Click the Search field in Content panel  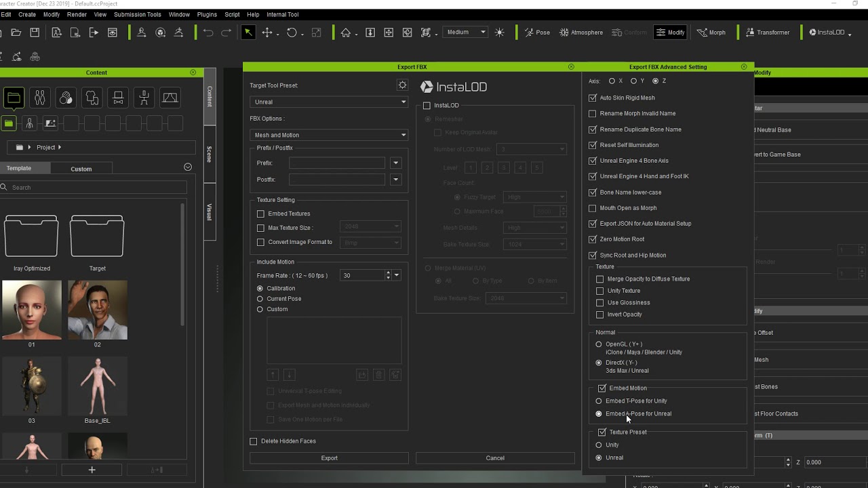coord(94,188)
